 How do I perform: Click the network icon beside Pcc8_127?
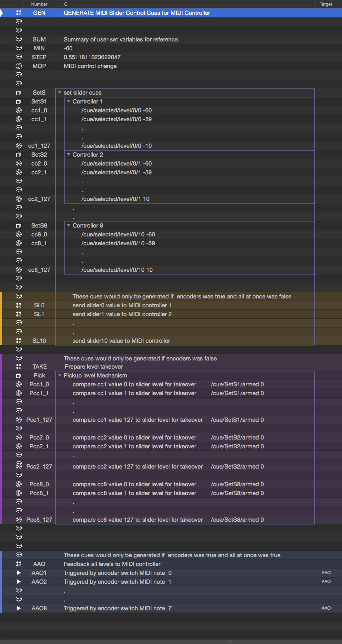pyautogui.click(x=19, y=520)
